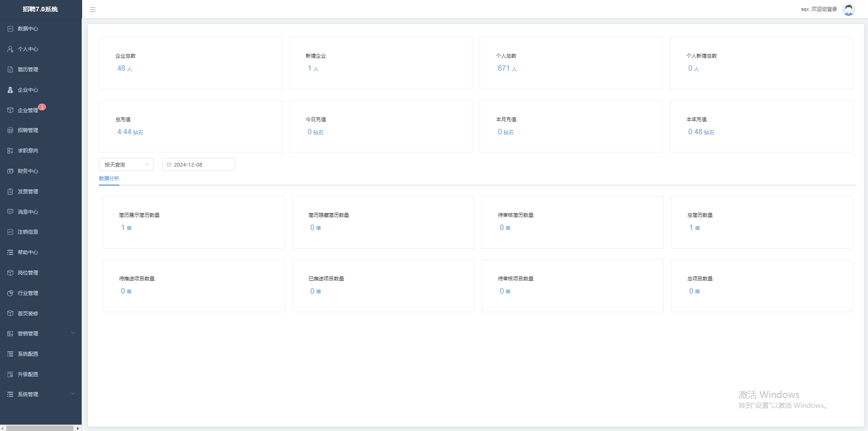Click the 本月充值 card label

pyautogui.click(x=506, y=119)
